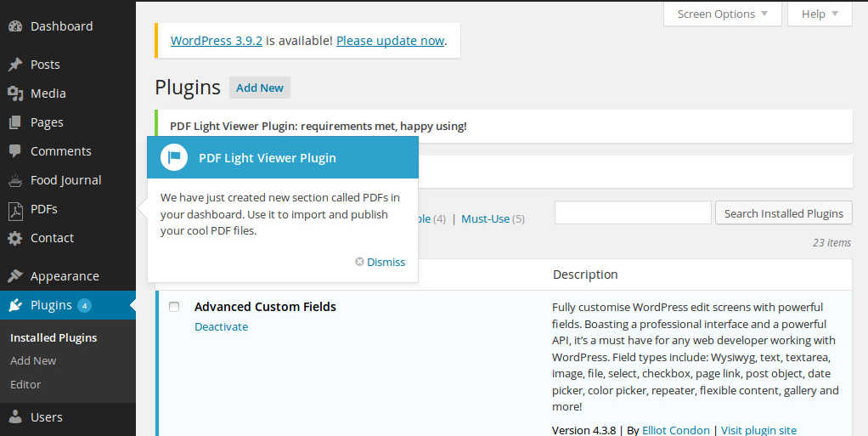Screen dimensions: 868x436
Task: Open Add New in Plugins submenu
Action: coord(33,360)
